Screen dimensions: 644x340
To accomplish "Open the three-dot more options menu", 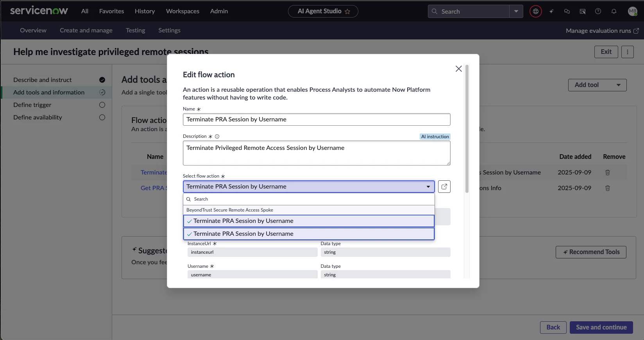I will [x=628, y=52].
